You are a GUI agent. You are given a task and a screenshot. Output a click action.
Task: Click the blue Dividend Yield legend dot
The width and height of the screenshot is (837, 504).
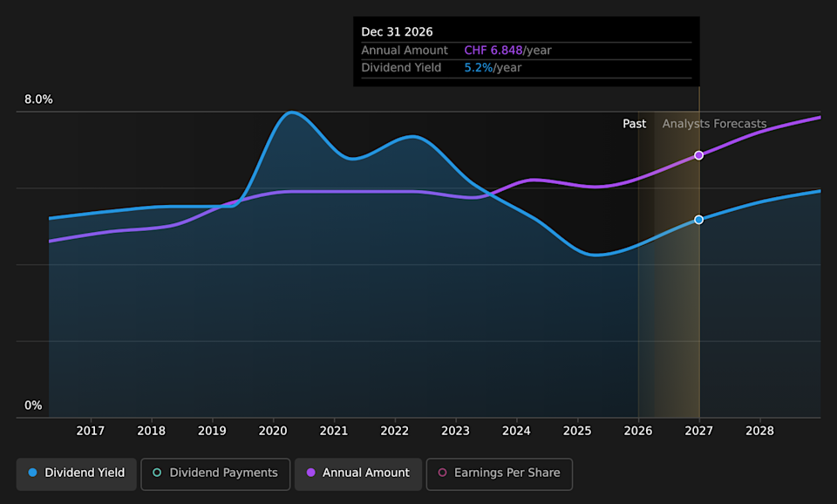[x=33, y=473]
